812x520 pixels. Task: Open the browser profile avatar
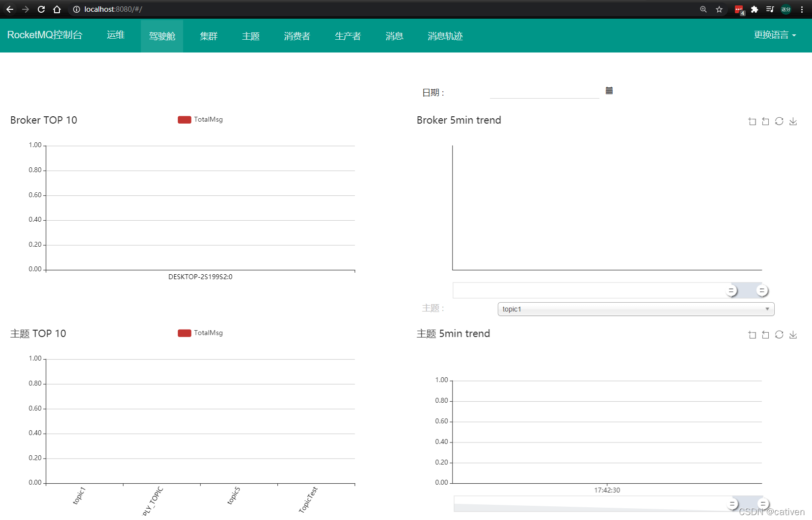coord(786,9)
